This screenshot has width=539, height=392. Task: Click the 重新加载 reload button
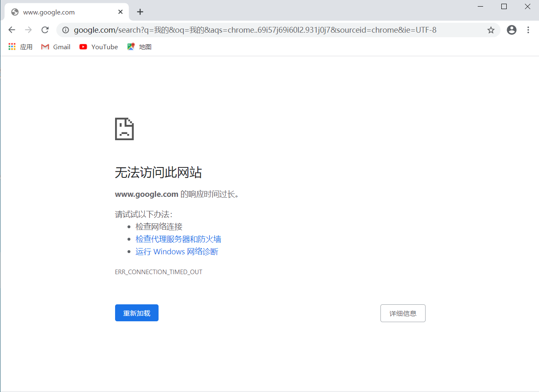137,313
